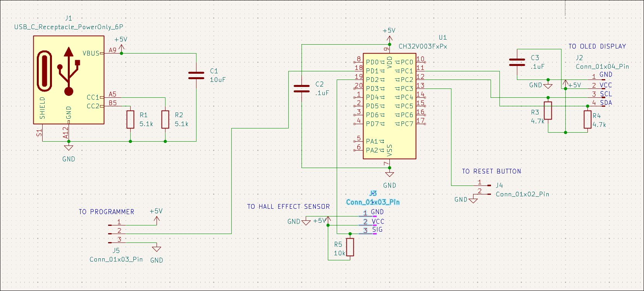Select the C2 decoupling capacitor symbol

[301, 88]
